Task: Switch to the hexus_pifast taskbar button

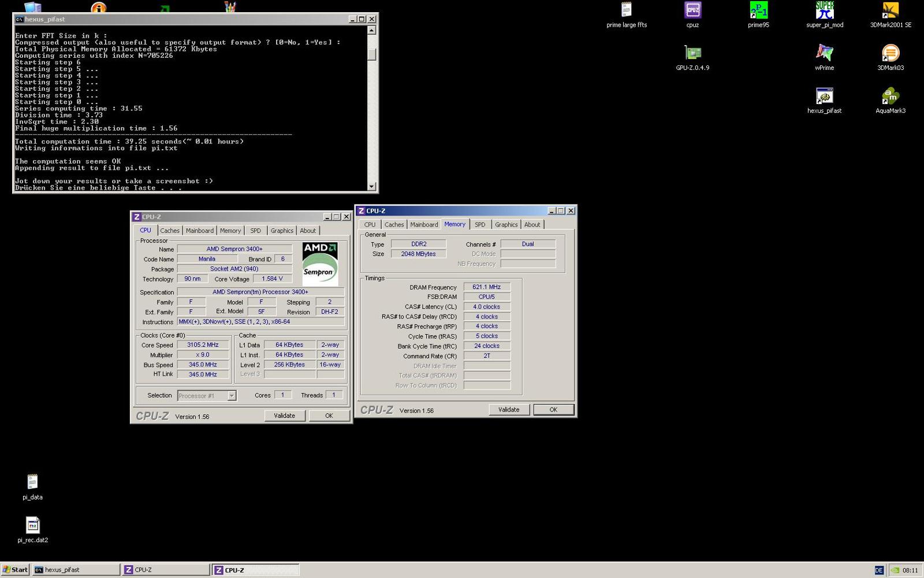Action: tap(76, 569)
